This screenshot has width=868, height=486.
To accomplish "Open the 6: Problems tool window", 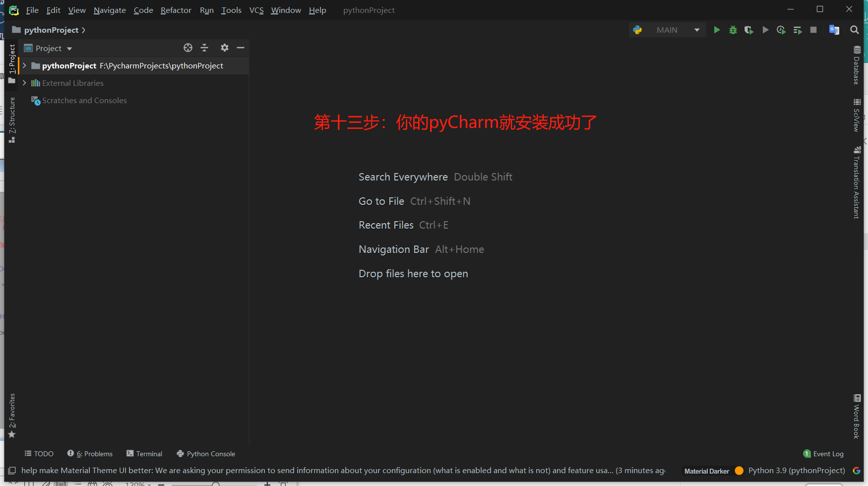I will point(90,454).
